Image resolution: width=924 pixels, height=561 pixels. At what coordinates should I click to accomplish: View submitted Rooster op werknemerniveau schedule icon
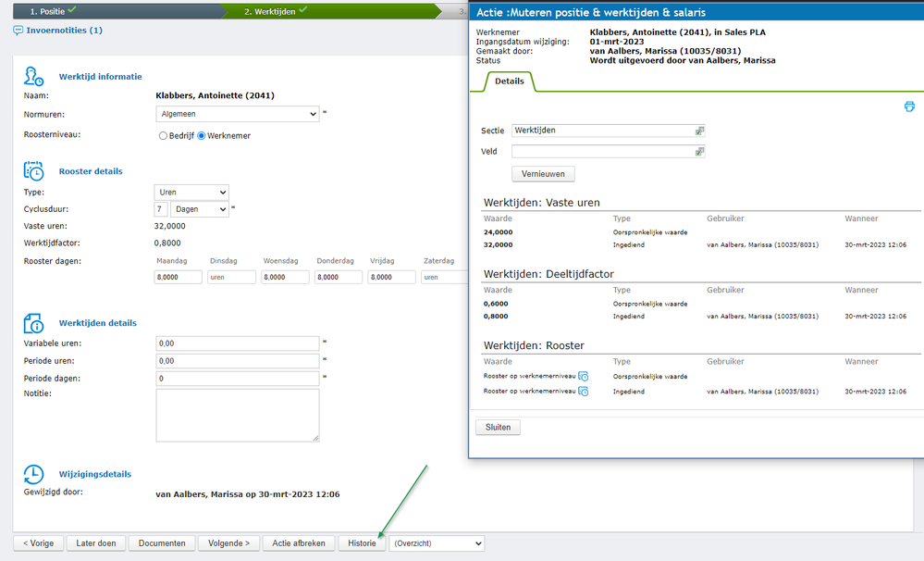[584, 391]
